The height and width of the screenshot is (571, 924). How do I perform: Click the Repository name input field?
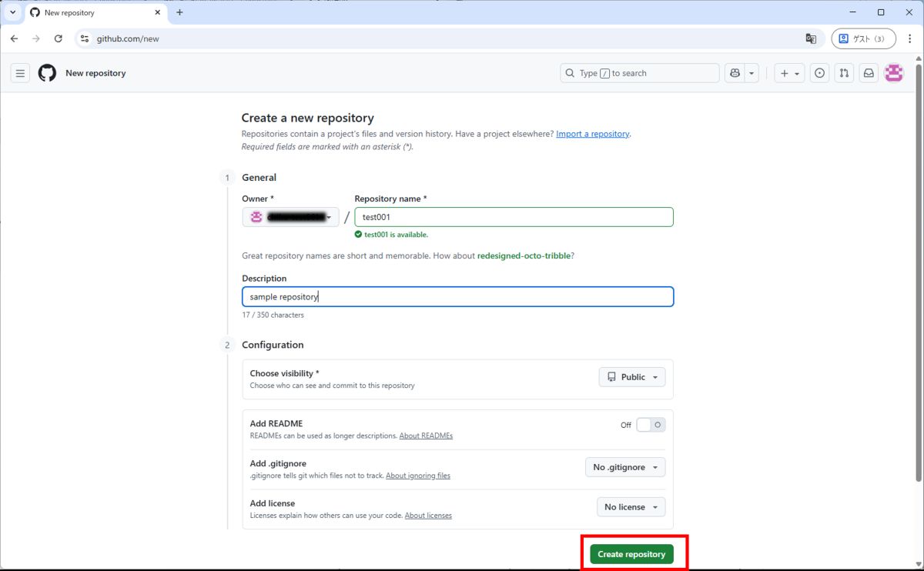514,217
